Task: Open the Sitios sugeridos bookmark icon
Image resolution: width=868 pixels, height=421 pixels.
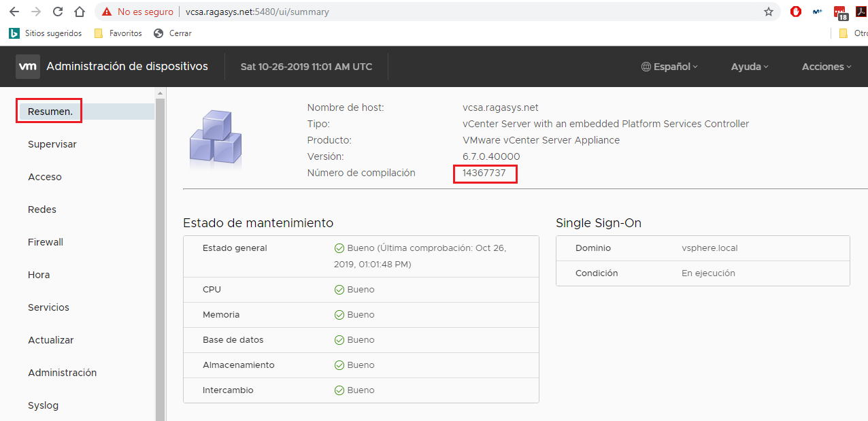Action: (12, 33)
